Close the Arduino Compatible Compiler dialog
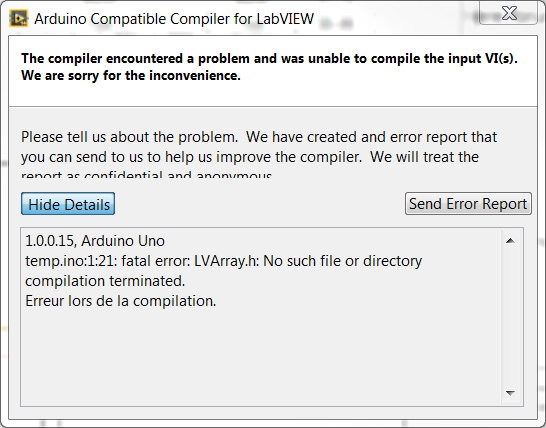546x428 pixels. (x=508, y=13)
